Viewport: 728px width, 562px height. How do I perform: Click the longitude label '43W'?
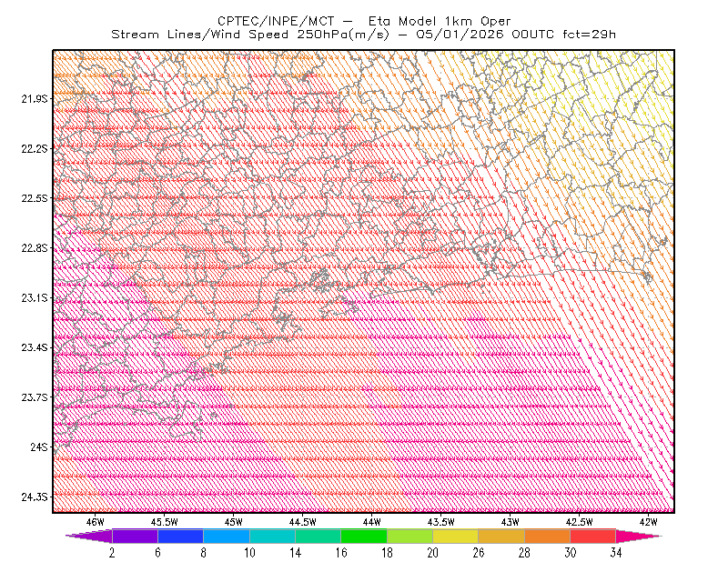[x=511, y=522]
